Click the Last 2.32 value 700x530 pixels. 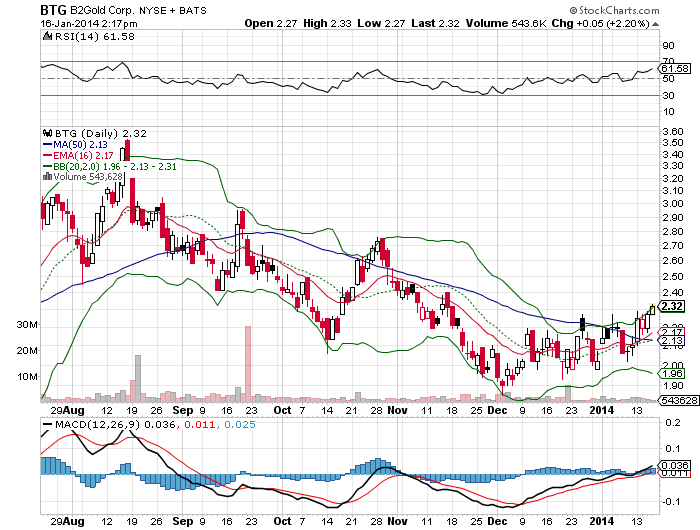coord(435,23)
